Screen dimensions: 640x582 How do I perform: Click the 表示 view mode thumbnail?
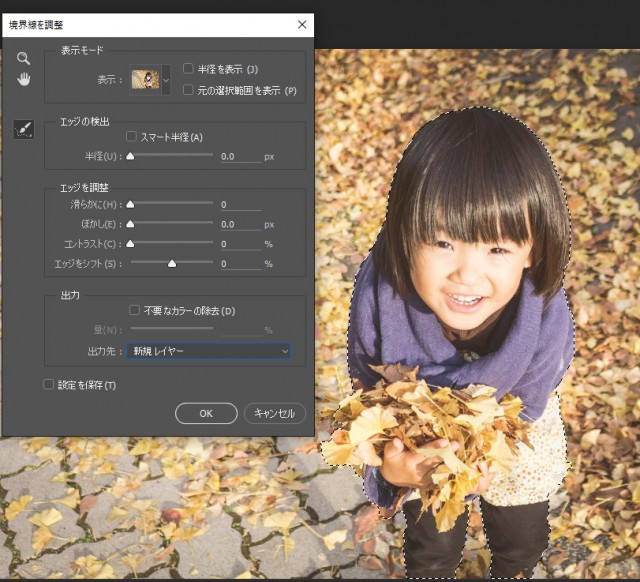point(145,79)
